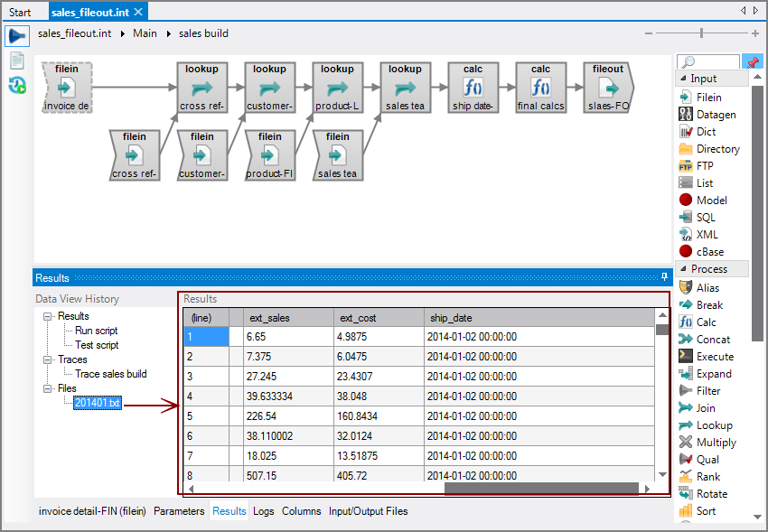Select Trace sales build history item
Screen dimensions: 768x532
(x=110, y=374)
